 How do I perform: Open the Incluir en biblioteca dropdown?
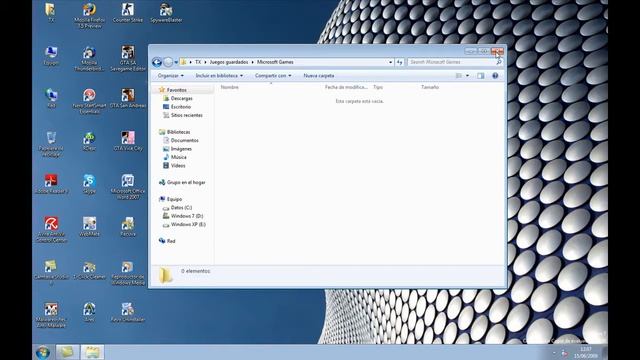(219, 76)
